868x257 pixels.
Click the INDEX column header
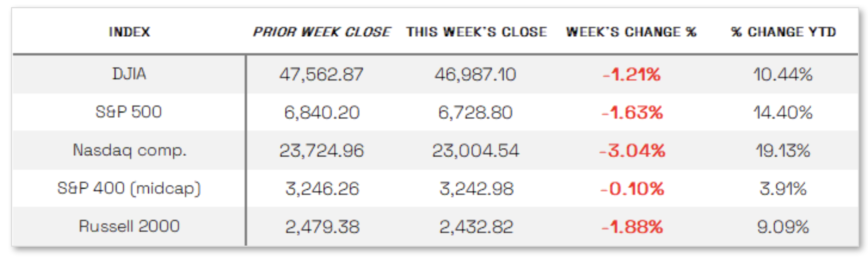129,32
